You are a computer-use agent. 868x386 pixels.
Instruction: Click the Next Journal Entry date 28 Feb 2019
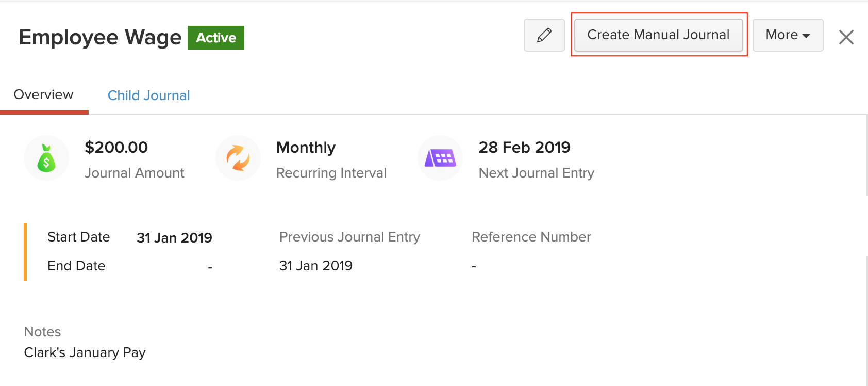524,148
